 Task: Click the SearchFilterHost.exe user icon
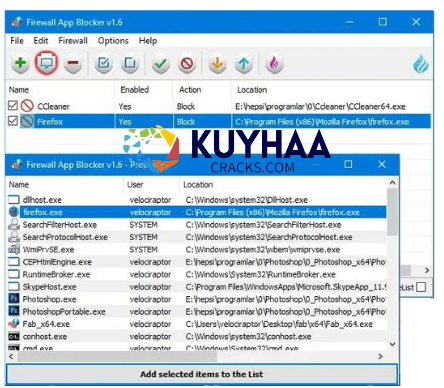[14, 224]
